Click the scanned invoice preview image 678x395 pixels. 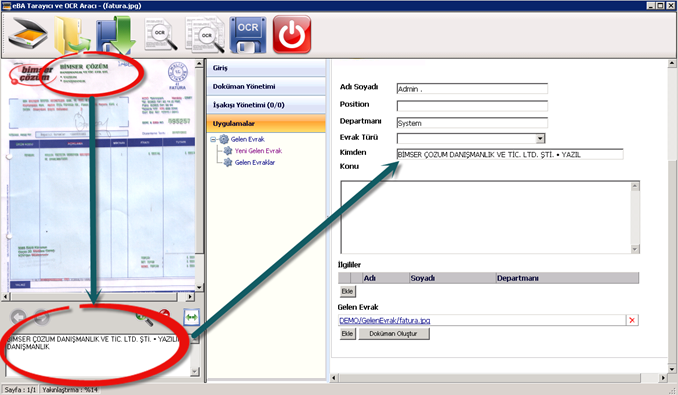99,175
